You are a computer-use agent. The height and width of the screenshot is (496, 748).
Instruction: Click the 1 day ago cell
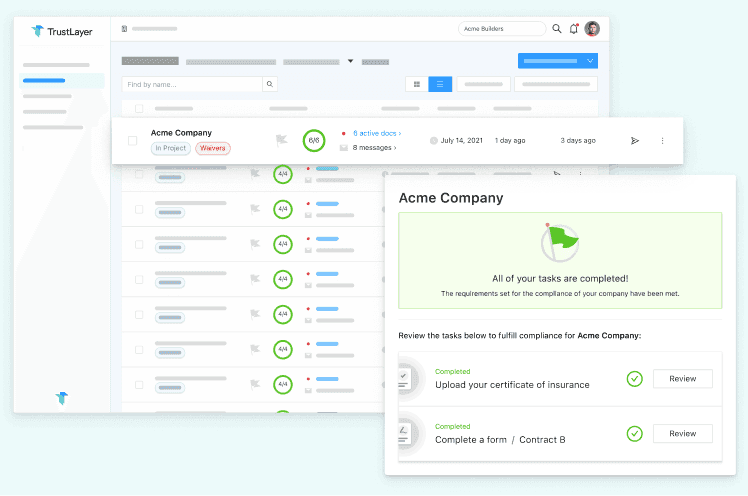(x=510, y=141)
